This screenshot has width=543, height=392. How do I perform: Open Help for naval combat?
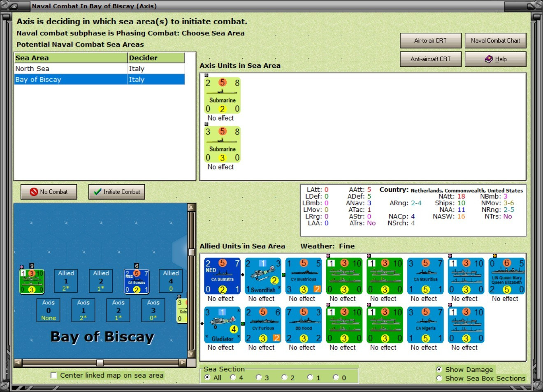tap(495, 59)
